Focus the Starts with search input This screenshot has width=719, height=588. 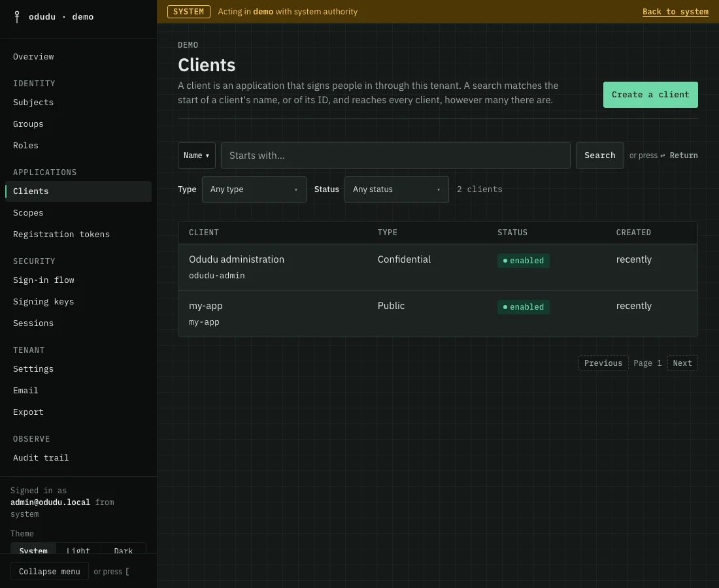click(x=395, y=155)
